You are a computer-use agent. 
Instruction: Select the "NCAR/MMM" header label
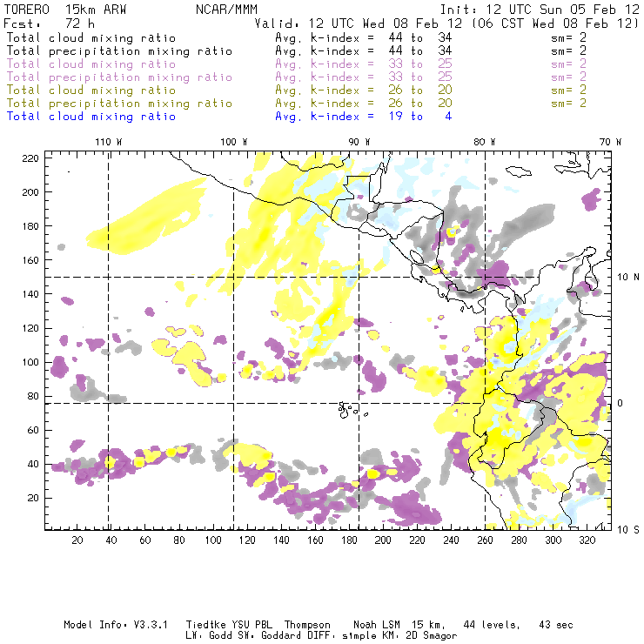click(x=226, y=9)
